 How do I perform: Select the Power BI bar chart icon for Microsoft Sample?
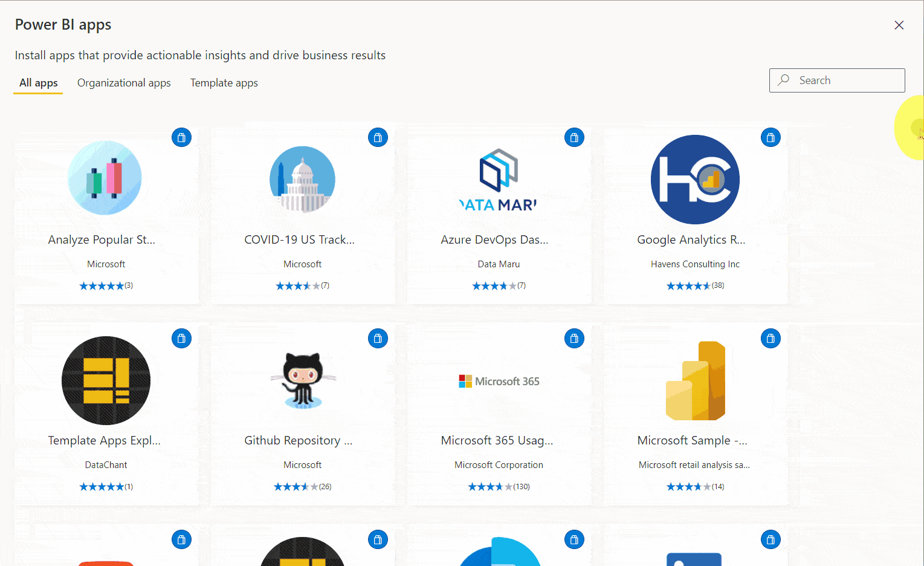click(x=695, y=380)
